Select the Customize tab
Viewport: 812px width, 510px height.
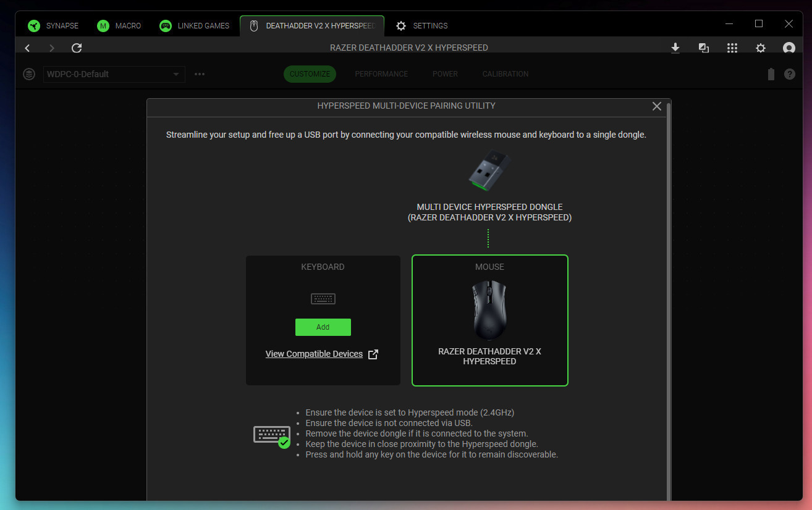pyautogui.click(x=310, y=74)
